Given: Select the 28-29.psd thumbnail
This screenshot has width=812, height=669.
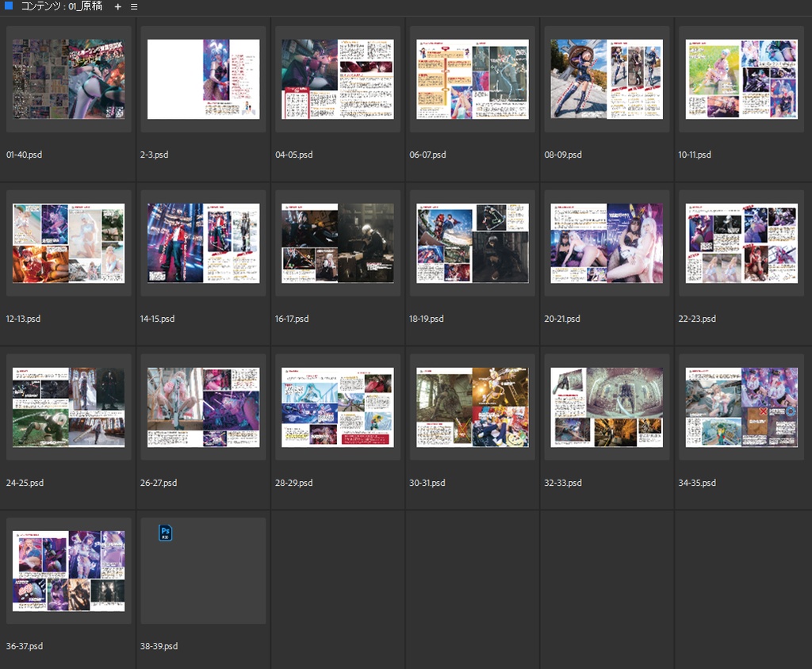Looking at the screenshot, I should click(338, 407).
